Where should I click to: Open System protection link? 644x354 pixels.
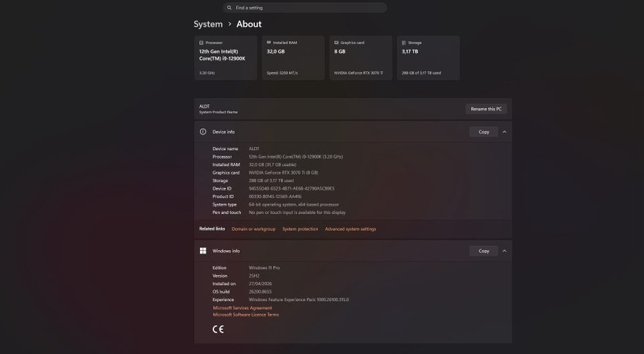point(301,229)
